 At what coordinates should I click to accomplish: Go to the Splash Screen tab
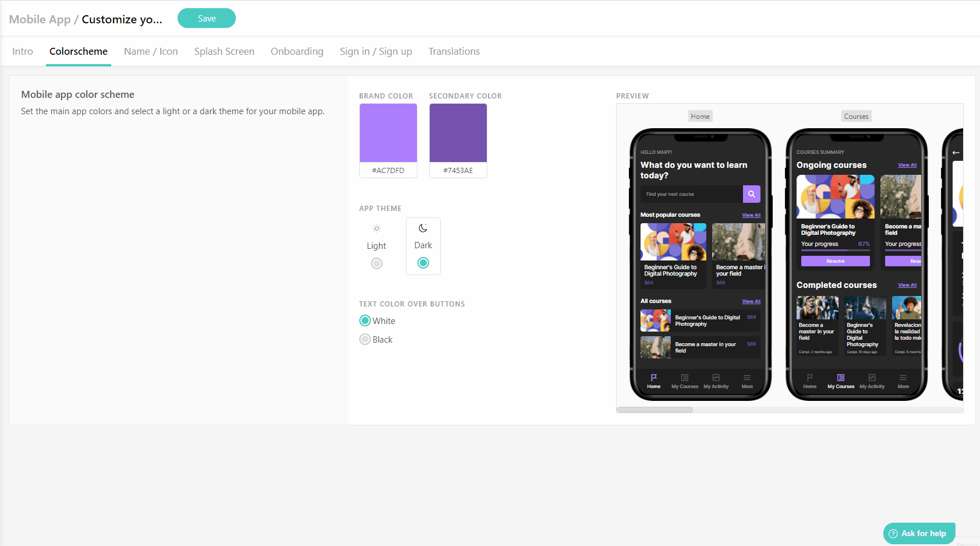(x=224, y=51)
